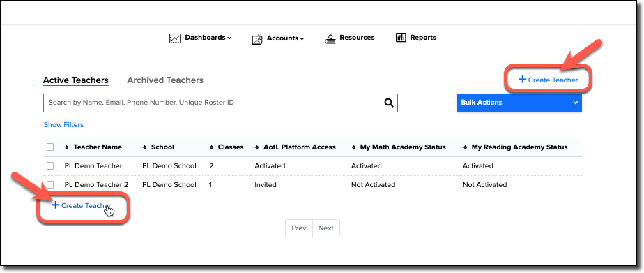Viewport: 644px width, 273px height.
Task: Click Activated under AofL Platform Access
Action: 270,166
